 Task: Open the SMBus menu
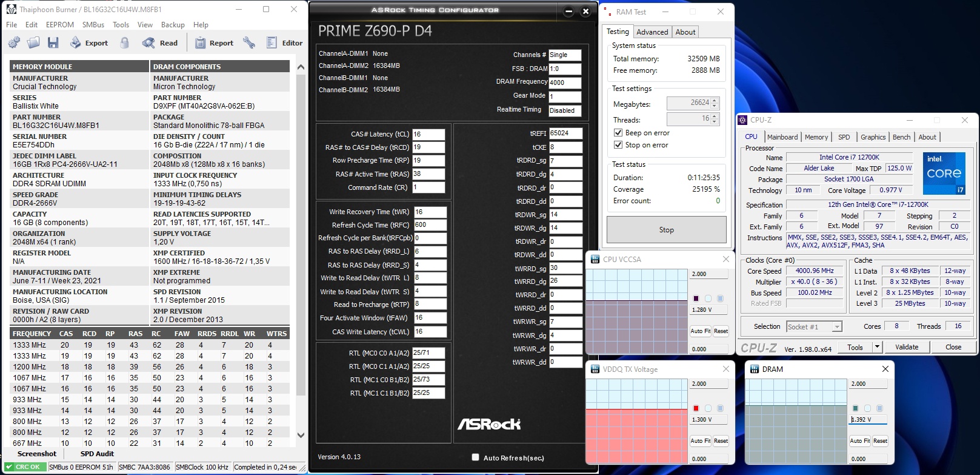tap(93, 25)
